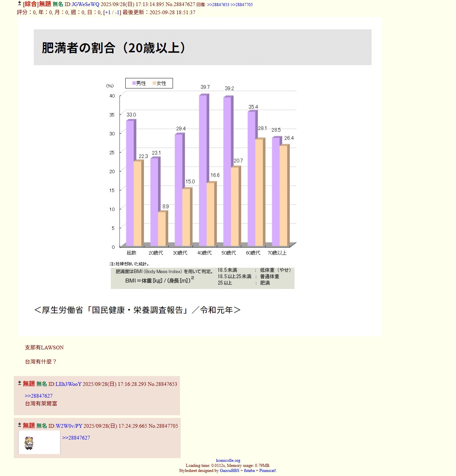Image resolution: width=456 pixels, height=476 pixels.
Task: Open reply link >>28847653 in the post header
Action: tap(218, 5)
